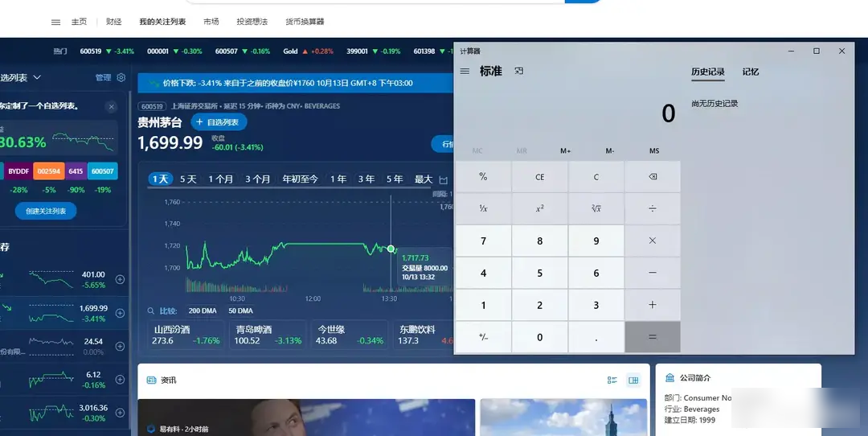Open the 货币换算器 nav item

[x=305, y=22]
